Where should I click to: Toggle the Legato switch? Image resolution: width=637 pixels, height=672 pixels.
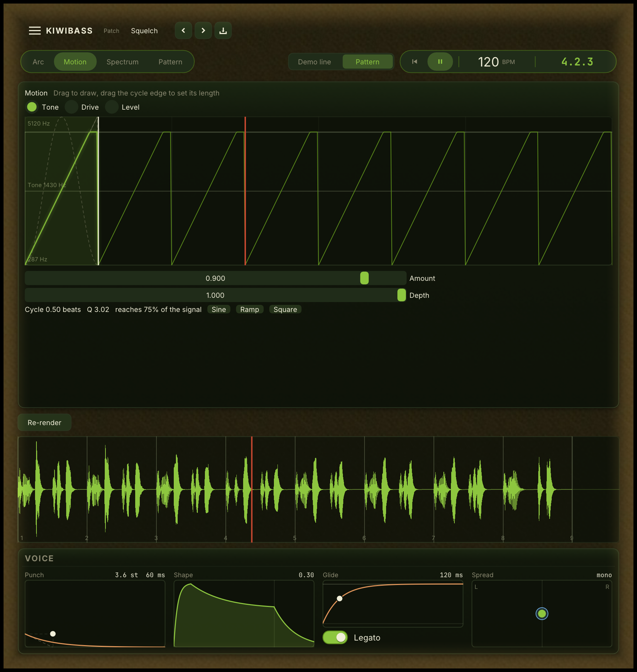tap(335, 637)
